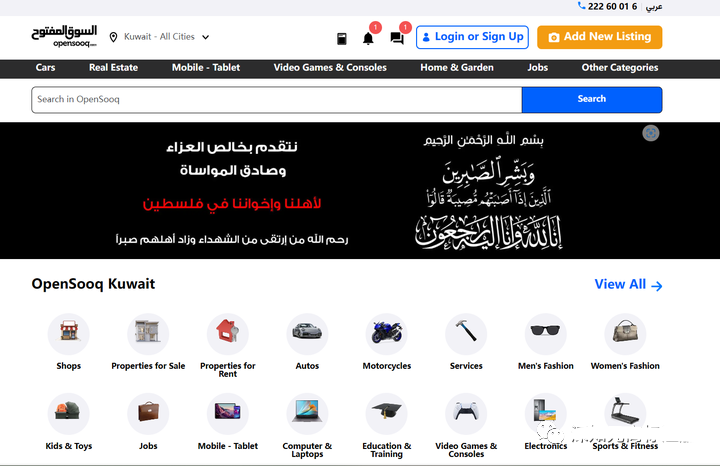Open the Properties for Sale icon
The image size is (720, 466).
[x=148, y=334]
